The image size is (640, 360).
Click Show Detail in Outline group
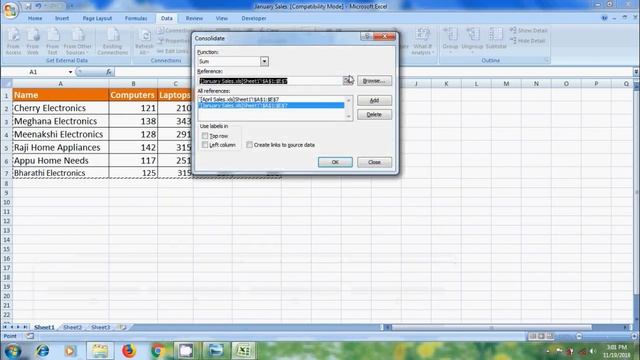tap(529, 31)
